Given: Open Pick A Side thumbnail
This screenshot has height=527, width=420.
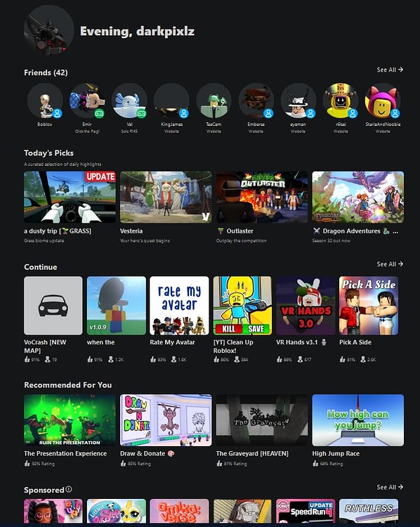Looking at the screenshot, I should pos(369,306).
